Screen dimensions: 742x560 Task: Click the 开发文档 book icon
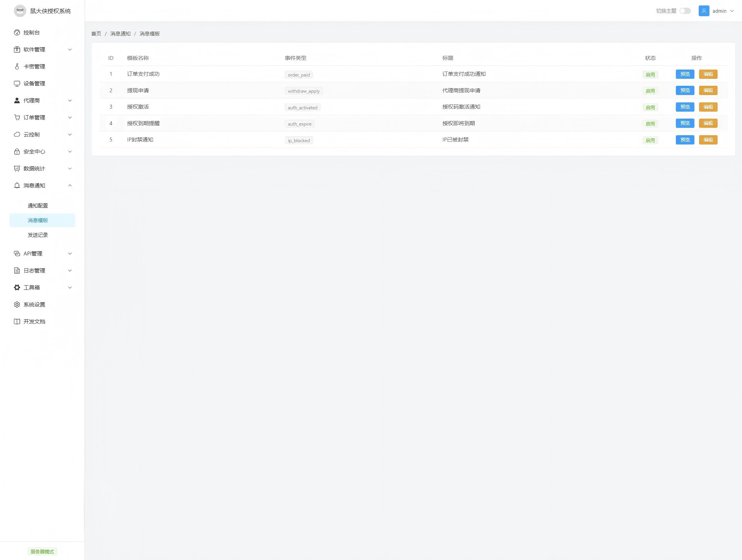[x=17, y=322]
